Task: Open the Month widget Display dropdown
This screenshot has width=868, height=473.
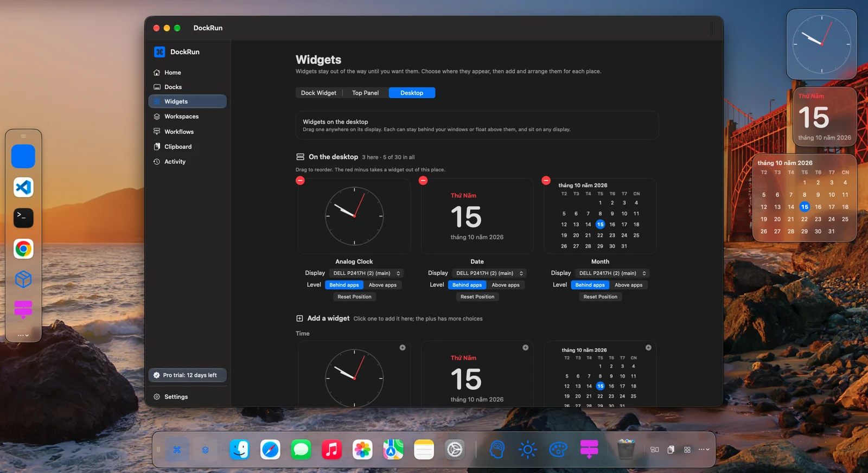Action: point(612,273)
